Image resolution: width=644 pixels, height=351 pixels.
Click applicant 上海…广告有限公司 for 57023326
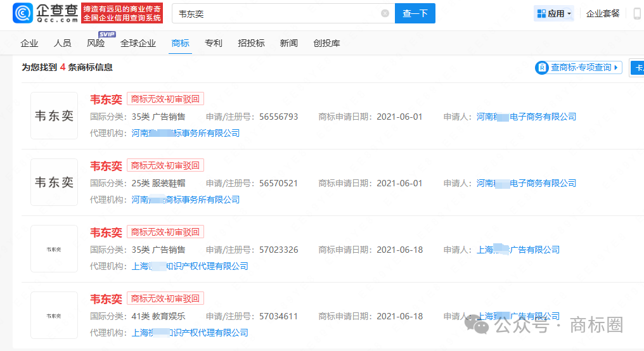[518, 250]
